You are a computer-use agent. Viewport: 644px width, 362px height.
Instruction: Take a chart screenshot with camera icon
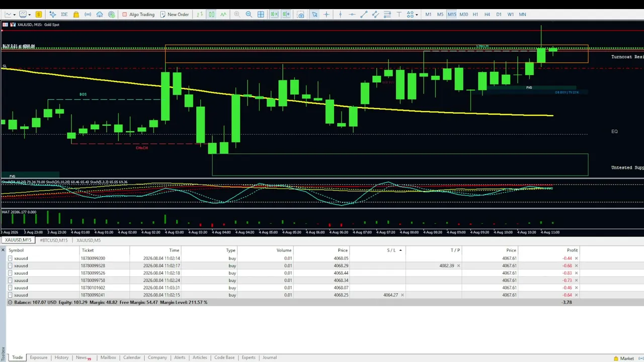tap(301, 14)
